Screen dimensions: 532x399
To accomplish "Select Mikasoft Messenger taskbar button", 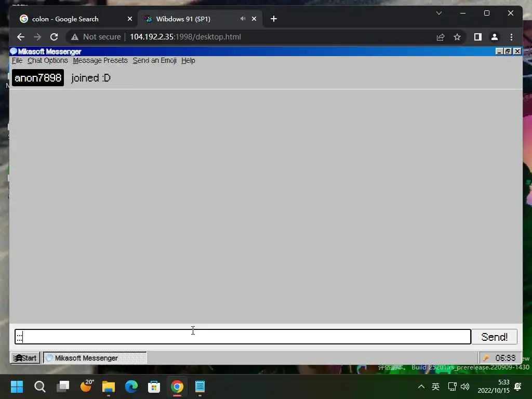I will [95, 358].
